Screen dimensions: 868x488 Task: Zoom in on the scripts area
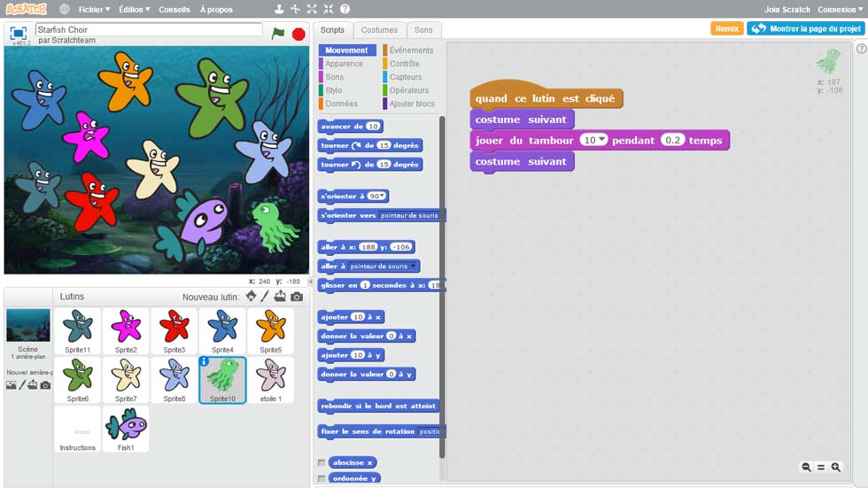835,468
